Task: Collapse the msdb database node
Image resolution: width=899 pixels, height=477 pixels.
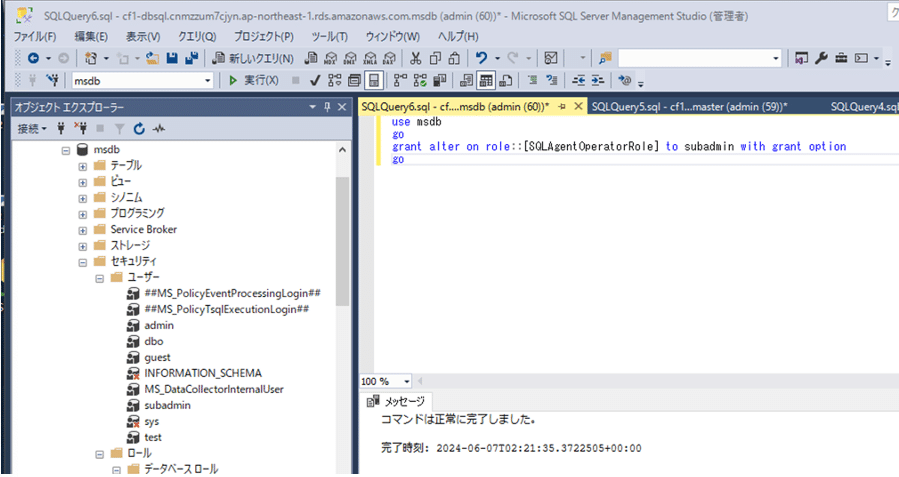Action: [x=66, y=150]
